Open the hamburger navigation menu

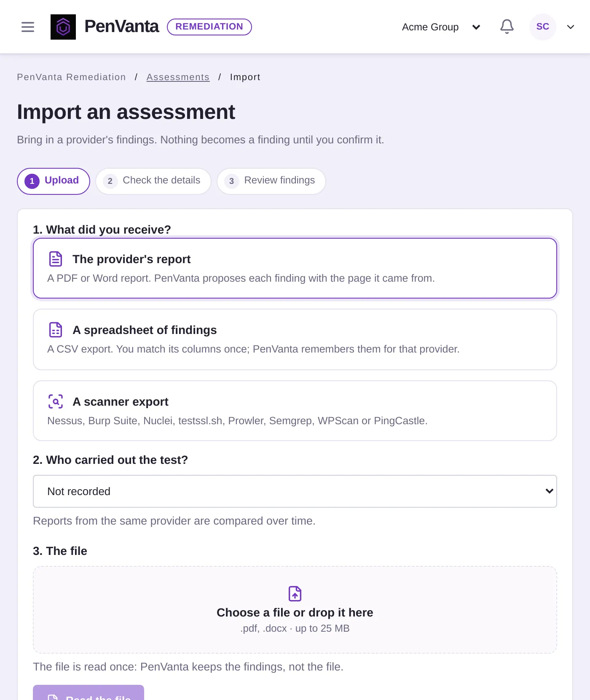[x=28, y=27]
